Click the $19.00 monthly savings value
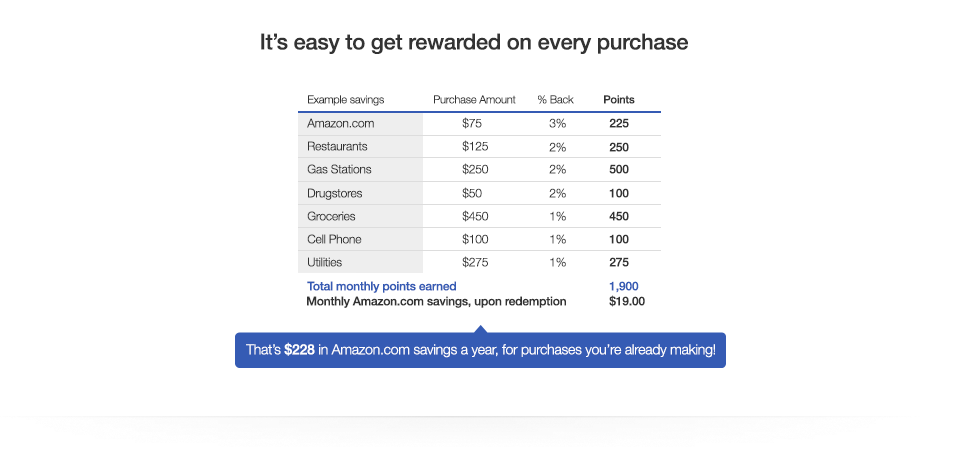Image resolution: width=960 pixels, height=455 pixels. tap(627, 301)
